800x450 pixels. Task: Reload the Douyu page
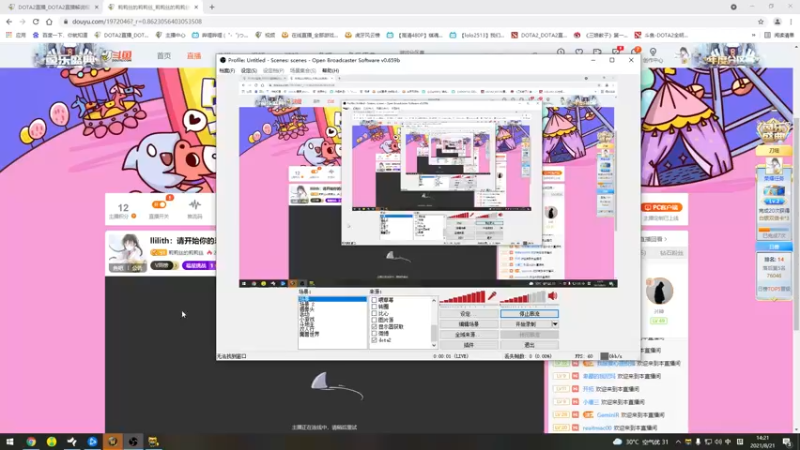pos(36,21)
